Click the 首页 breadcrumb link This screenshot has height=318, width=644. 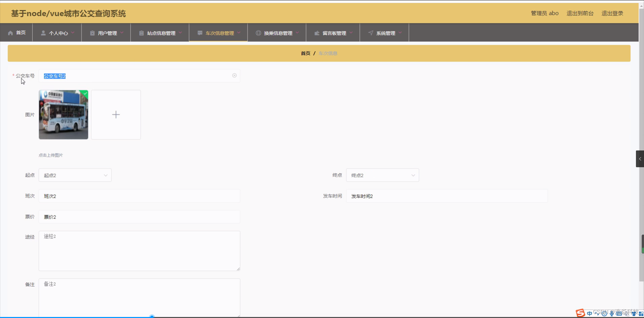306,53
